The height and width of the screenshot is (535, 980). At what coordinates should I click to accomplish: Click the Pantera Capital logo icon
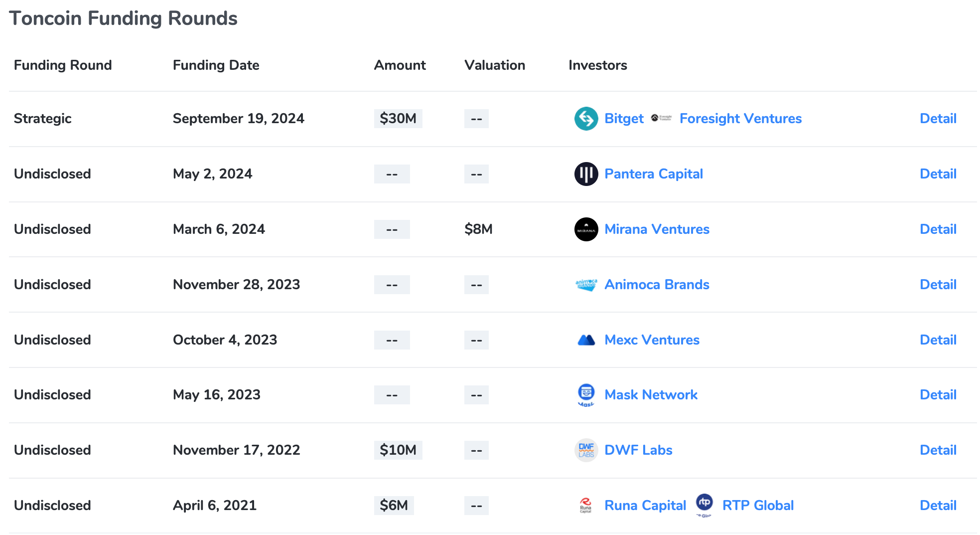[586, 174]
